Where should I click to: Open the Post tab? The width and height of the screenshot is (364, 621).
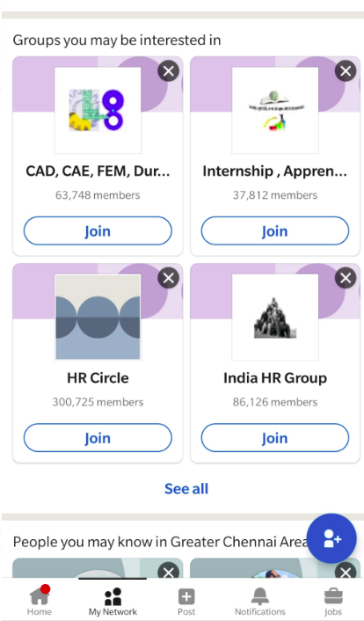186,601
